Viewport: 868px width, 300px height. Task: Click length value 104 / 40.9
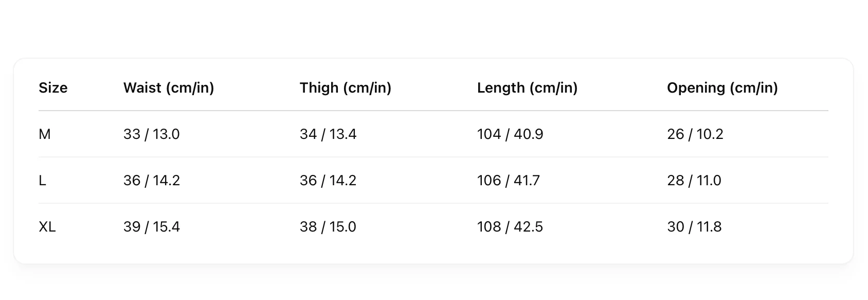click(x=510, y=134)
